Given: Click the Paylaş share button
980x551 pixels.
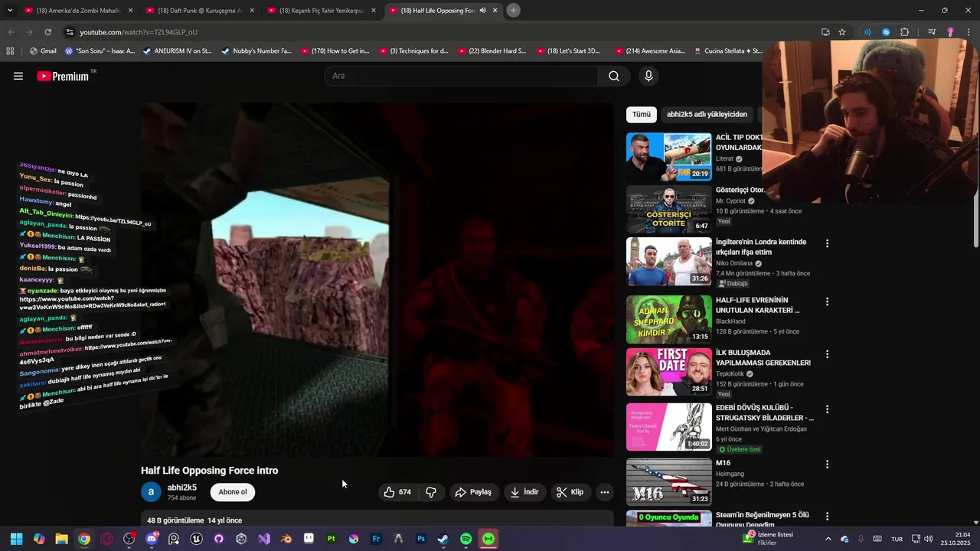Looking at the screenshot, I should pyautogui.click(x=473, y=492).
